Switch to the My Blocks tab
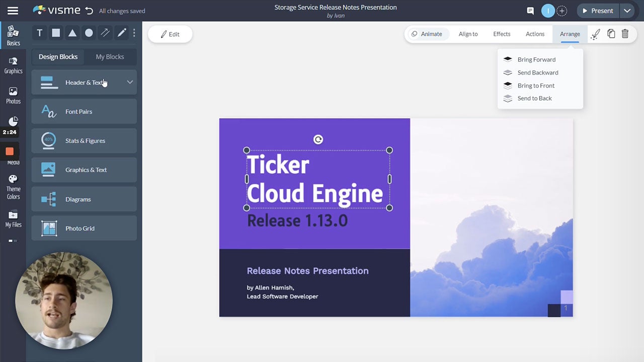This screenshot has height=362, width=644. [x=110, y=57]
